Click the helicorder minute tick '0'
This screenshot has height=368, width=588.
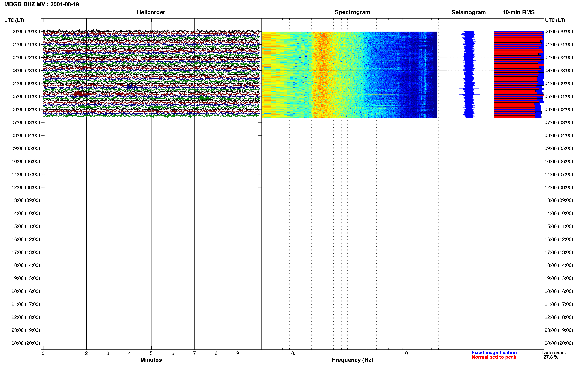coord(43,353)
